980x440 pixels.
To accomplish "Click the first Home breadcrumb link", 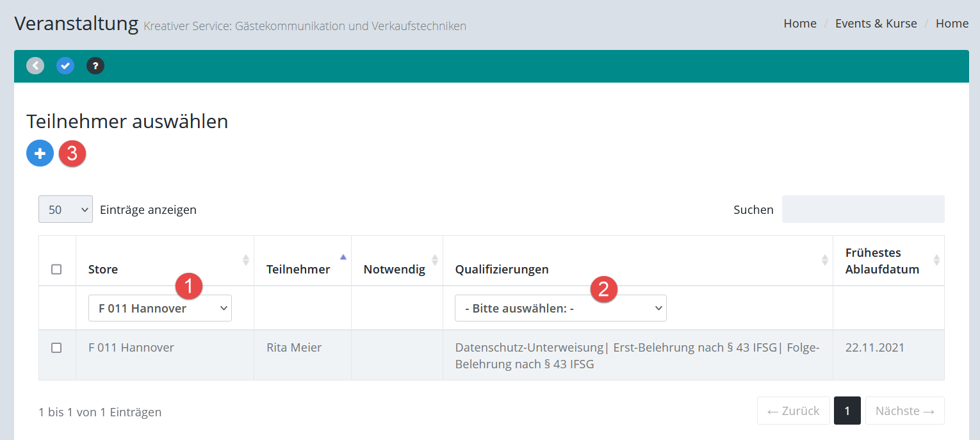I will click(800, 24).
